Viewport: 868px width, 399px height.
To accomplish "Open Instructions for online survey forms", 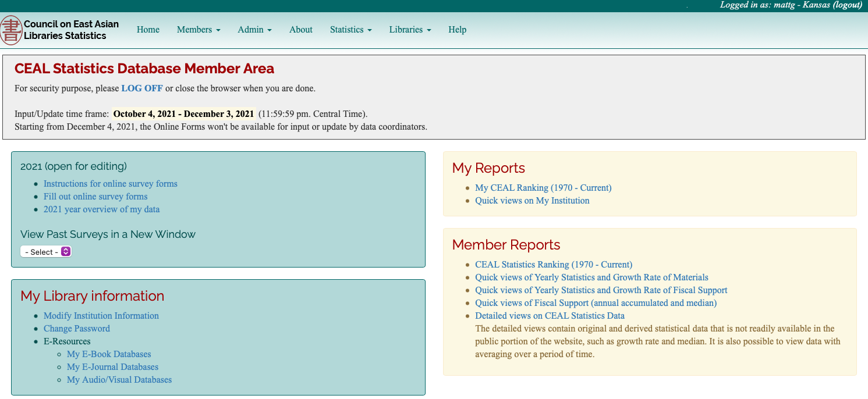I will (x=111, y=184).
